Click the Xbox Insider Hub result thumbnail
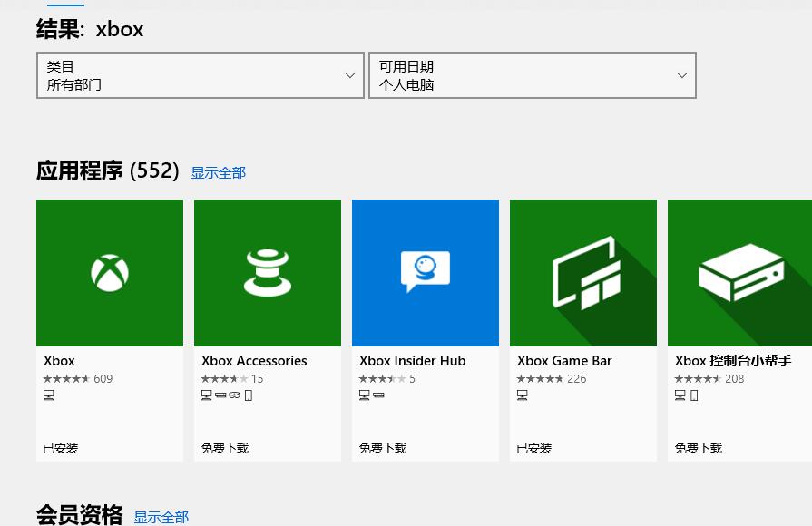The image size is (812, 526). point(425,272)
